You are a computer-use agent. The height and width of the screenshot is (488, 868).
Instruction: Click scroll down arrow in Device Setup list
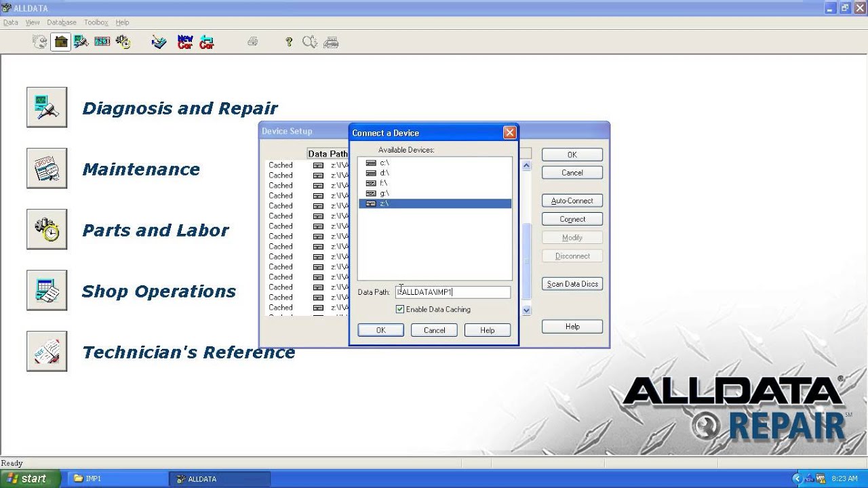(526, 310)
